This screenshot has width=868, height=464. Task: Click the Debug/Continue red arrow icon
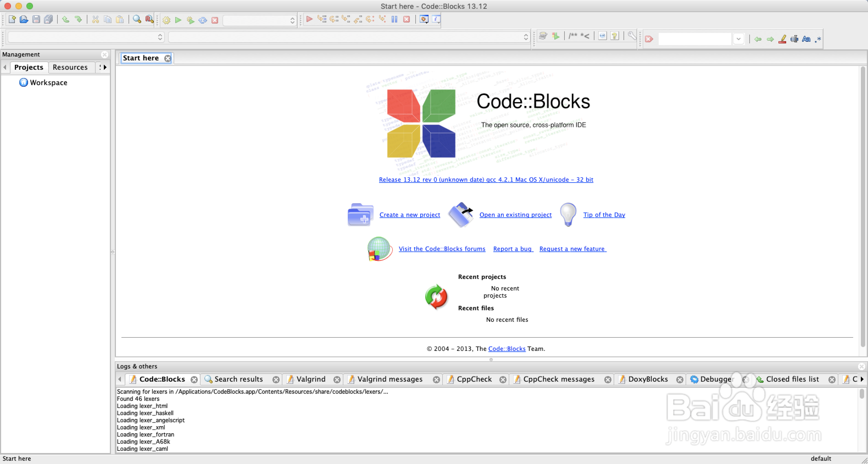[x=309, y=19]
